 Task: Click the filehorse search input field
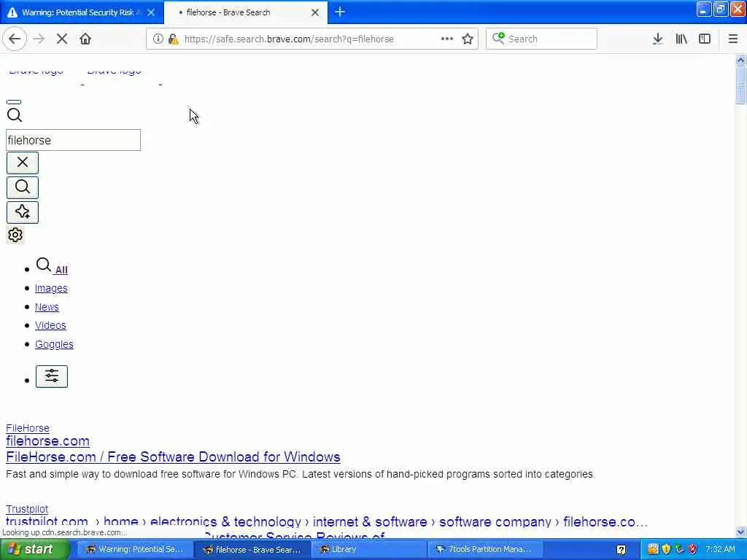point(74,140)
